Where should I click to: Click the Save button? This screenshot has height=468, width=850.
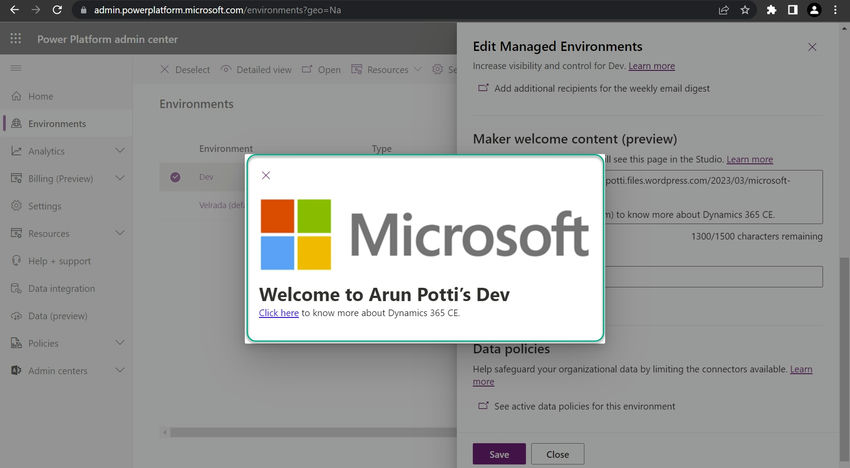tap(499, 454)
